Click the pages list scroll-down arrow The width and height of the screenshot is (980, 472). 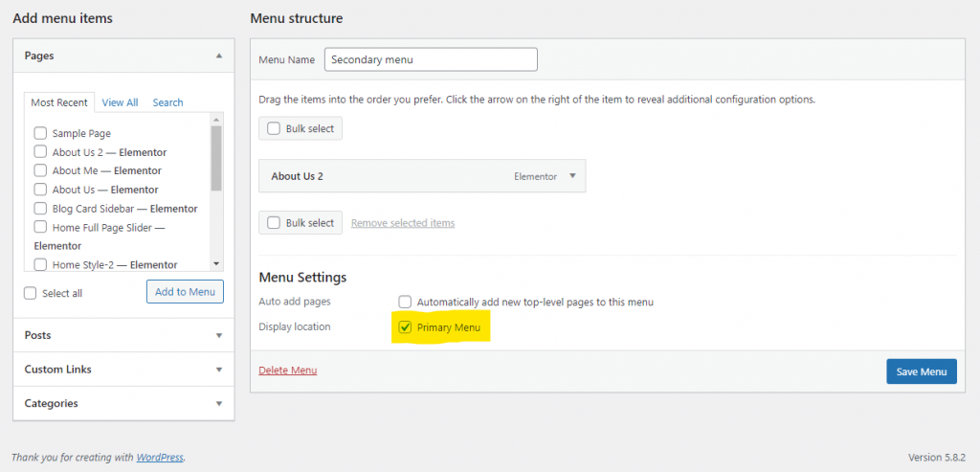[216, 264]
